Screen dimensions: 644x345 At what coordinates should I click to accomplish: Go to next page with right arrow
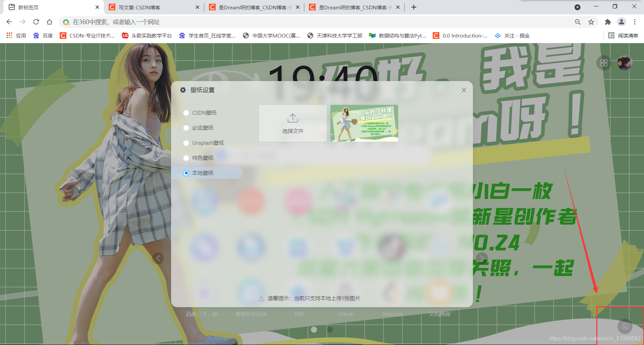coord(482,258)
